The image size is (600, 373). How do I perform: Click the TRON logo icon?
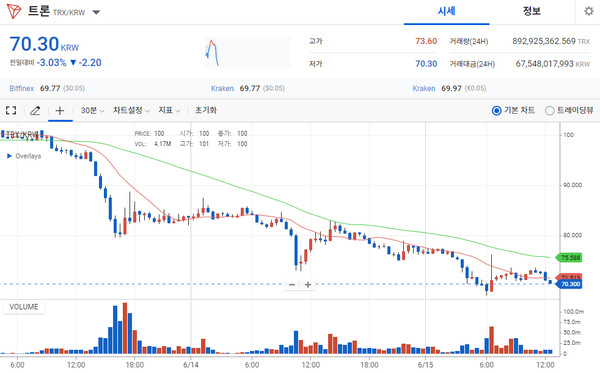click(14, 12)
